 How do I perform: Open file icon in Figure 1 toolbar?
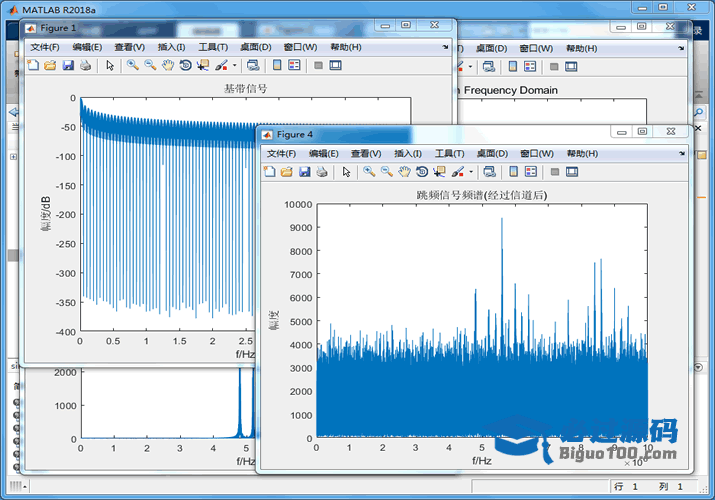pos(50,65)
